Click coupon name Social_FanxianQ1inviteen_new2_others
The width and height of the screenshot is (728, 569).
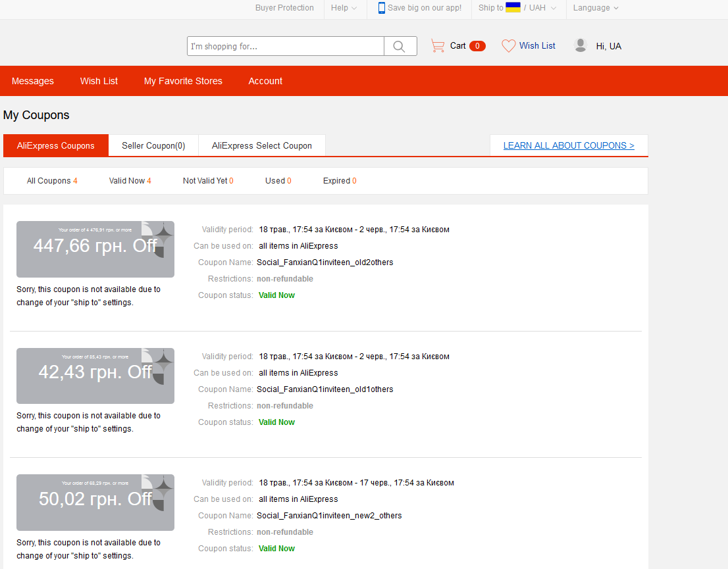coord(329,515)
